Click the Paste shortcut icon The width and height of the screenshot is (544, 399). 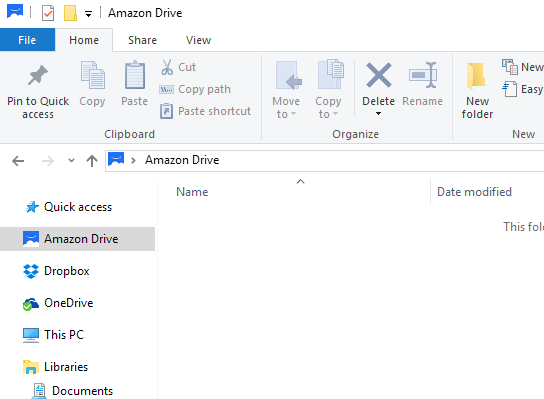(x=166, y=111)
